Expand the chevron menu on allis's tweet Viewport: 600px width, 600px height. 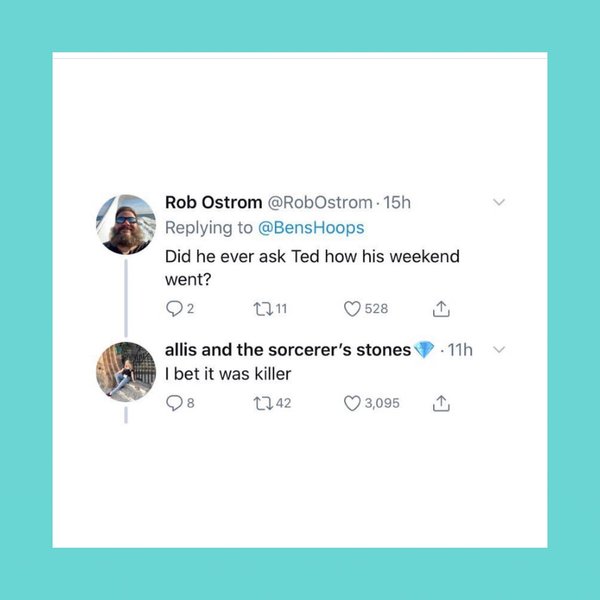500,350
